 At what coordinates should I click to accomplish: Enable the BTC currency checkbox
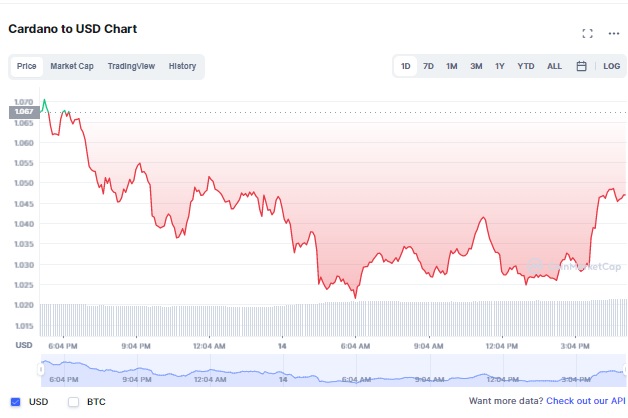[x=73, y=402]
